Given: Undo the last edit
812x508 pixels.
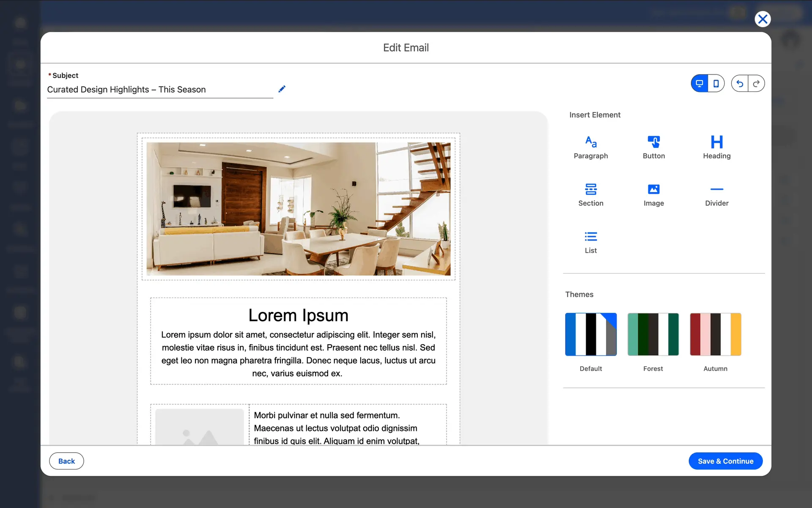Looking at the screenshot, I should [740, 83].
